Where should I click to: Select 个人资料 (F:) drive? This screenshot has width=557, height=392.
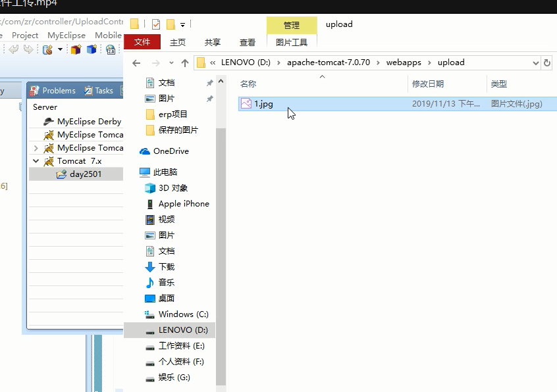(181, 362)
